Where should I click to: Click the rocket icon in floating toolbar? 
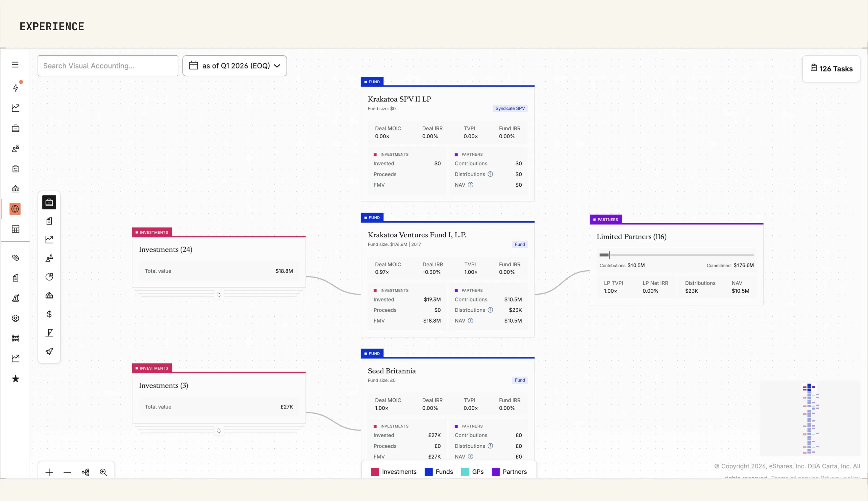click(x=49, y=351)
